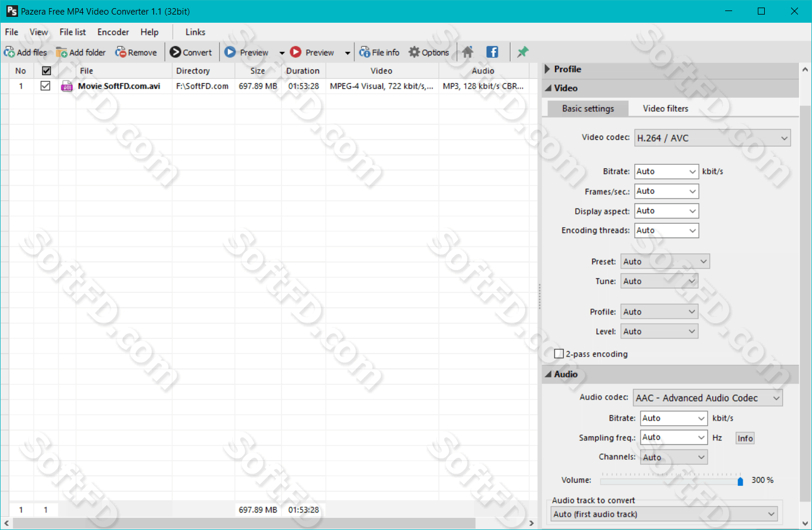The image size is (812, 530).
Task: Open the Links menu
Action: [195, 32]
